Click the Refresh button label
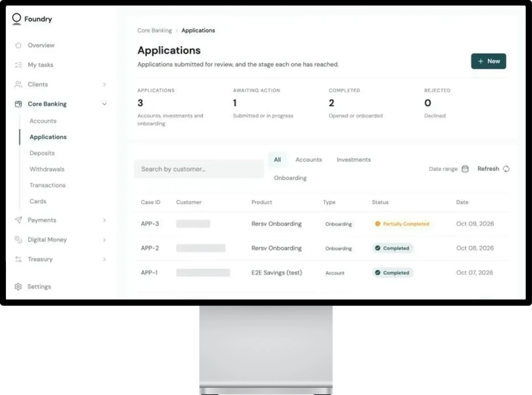Image resolution: width=532 pixels, height=395 pixels. 488,169
